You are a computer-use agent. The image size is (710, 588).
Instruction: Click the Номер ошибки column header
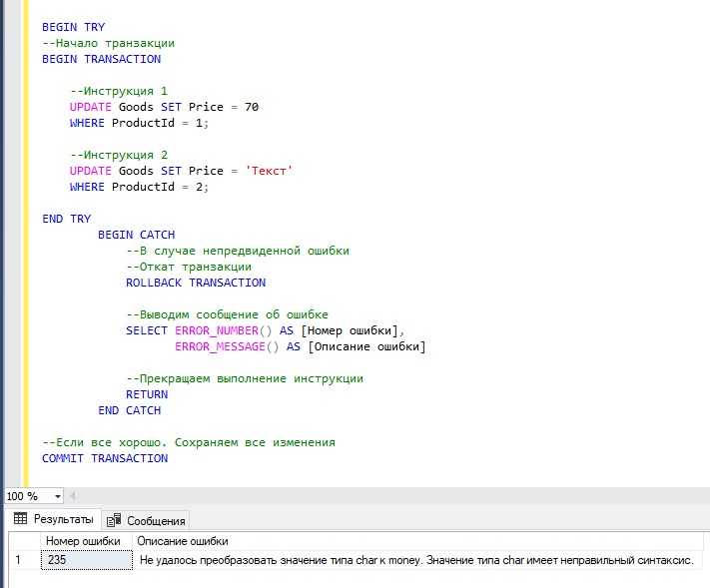click(83, 541)
